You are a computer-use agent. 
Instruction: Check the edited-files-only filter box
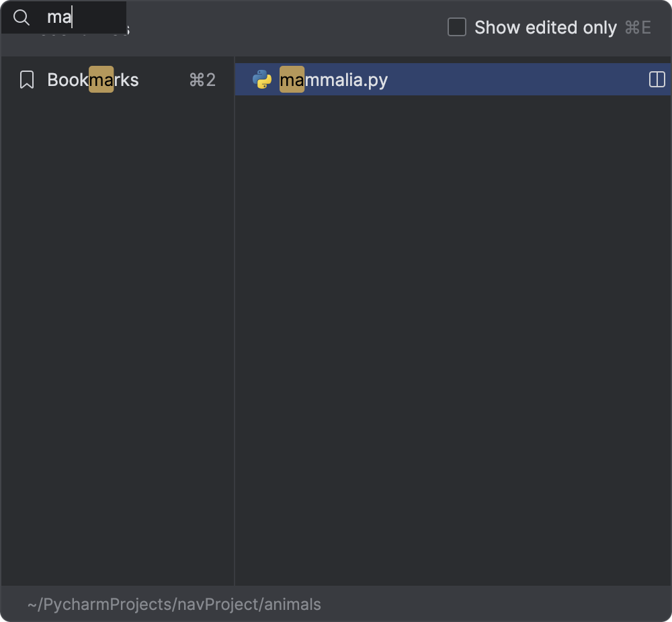coord(456,27)
